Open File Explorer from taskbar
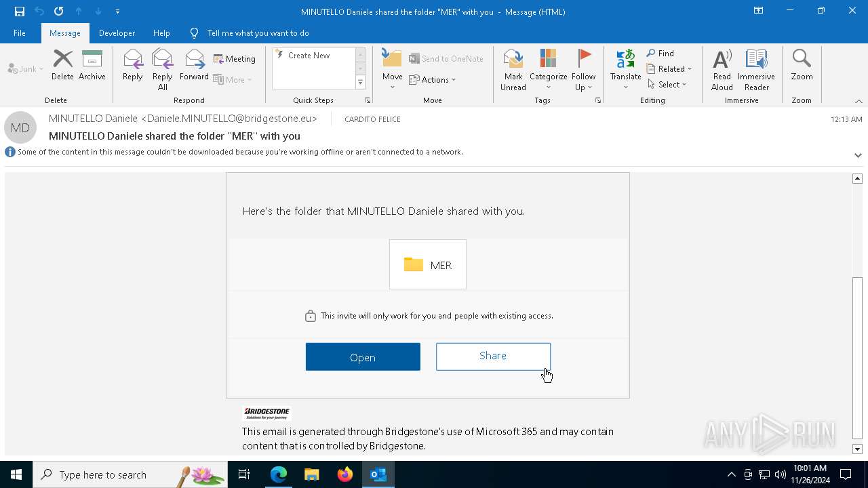Screen dimensions: 868x488 311,474
